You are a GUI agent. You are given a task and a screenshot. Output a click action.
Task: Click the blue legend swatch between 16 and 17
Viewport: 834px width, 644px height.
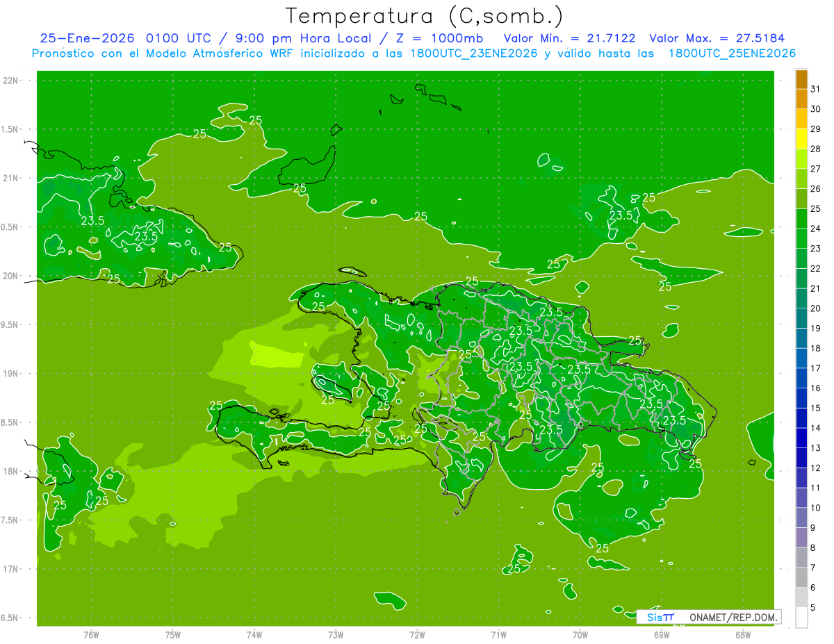[801, 378]
